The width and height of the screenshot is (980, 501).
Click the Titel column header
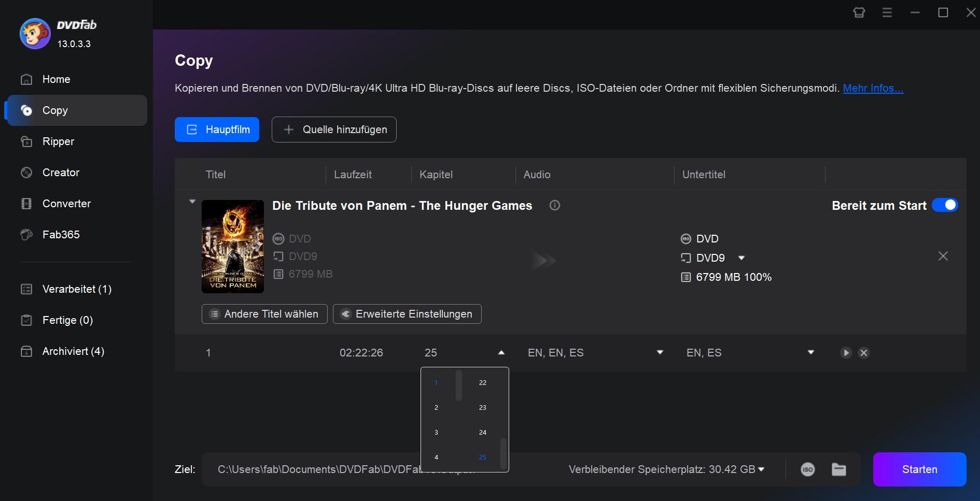click(216, 175)
